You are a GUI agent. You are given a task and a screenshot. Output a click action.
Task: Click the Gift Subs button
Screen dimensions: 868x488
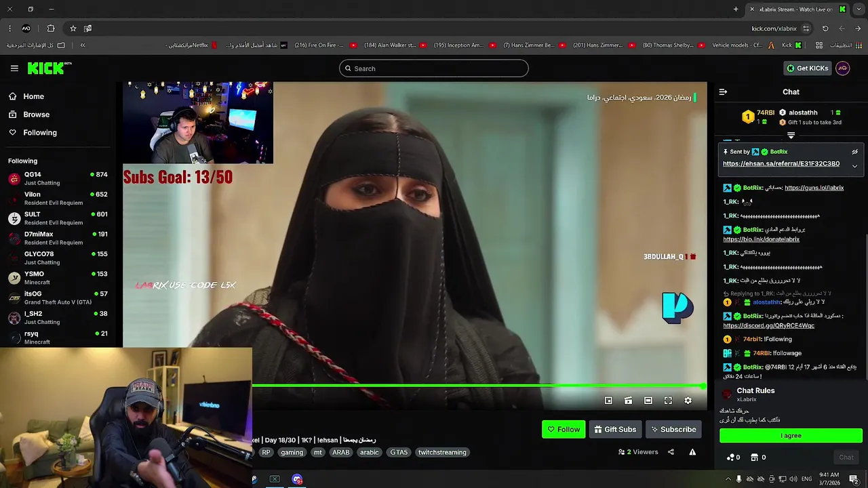coord(615,429)
